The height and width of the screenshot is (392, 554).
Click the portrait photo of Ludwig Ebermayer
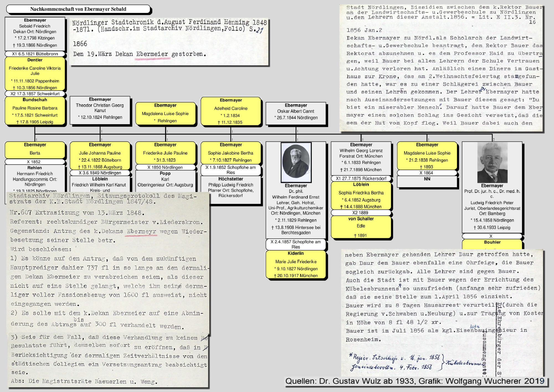click(x=492, y=162)
